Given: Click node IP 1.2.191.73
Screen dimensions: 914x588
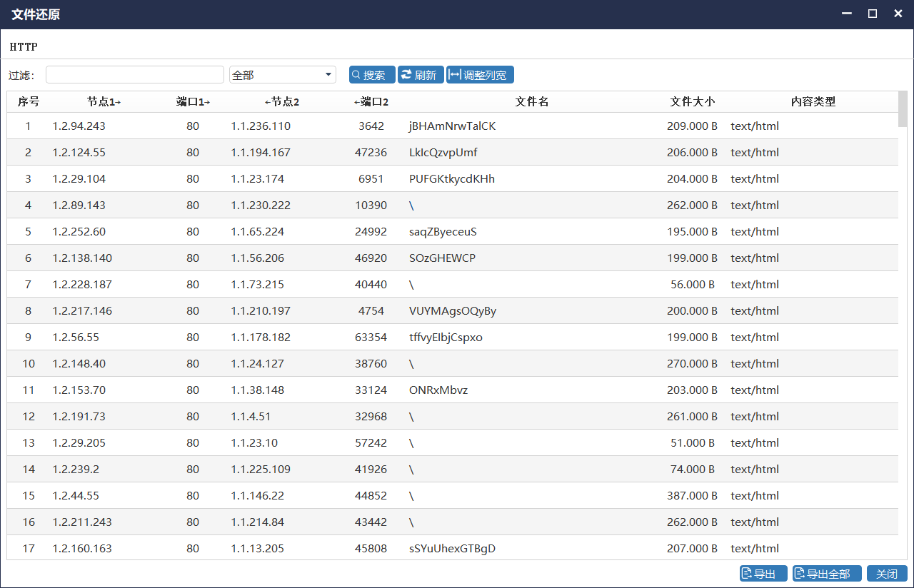Looking at the screenshot, I should (x=79, y=417).
